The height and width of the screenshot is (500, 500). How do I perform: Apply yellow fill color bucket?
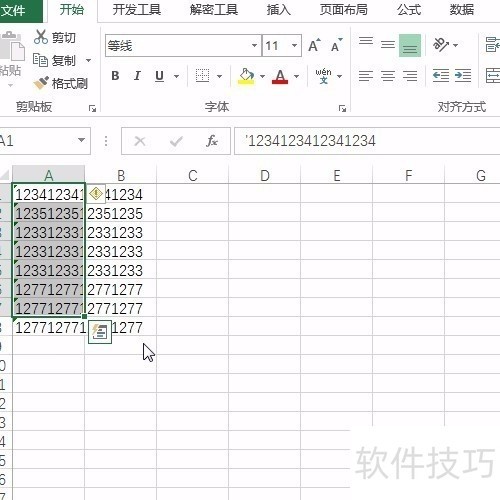click(246, 76)
